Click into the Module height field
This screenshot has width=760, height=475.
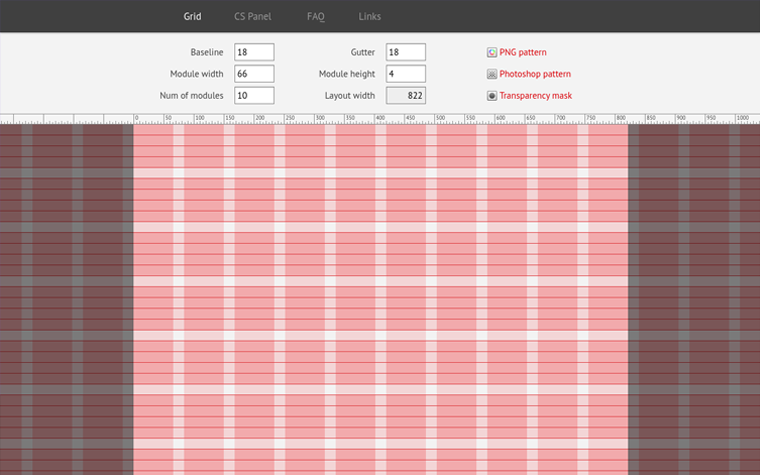tap(406, 74)
